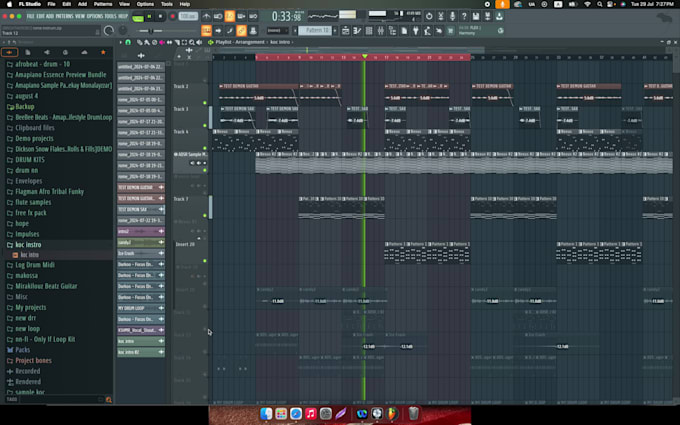This screenshot has height=425, width=680.
Task: Toggle the overdub blend recording icon
Action: [x=242, y=16]
